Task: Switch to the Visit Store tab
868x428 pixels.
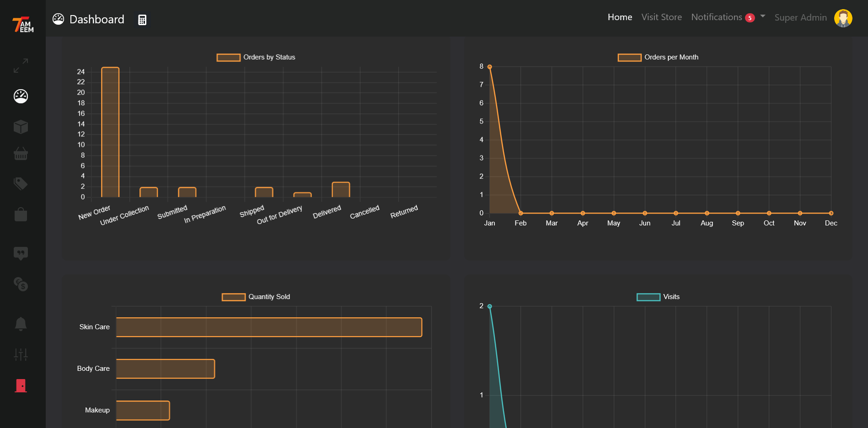Action: coord(661,17)
